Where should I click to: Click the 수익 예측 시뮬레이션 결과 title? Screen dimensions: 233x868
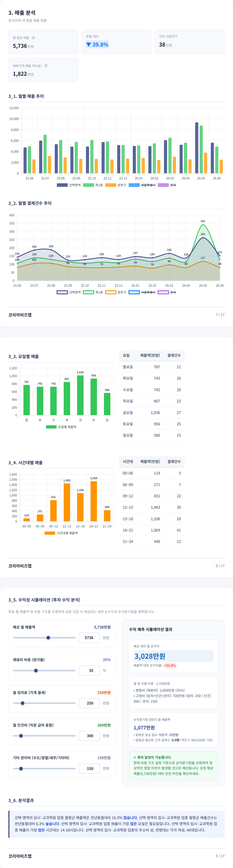click(x=151, y=629)
